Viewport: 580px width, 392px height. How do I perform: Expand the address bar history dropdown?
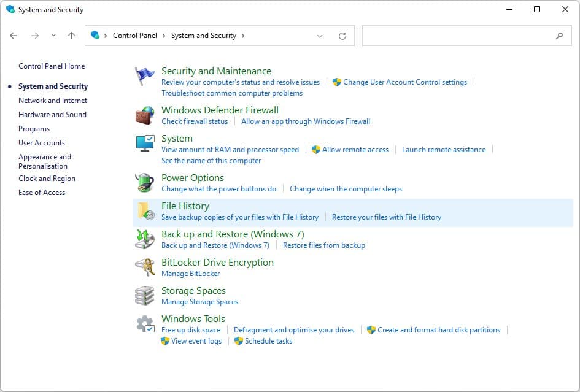pyautogui.click(x=320, y=36)
